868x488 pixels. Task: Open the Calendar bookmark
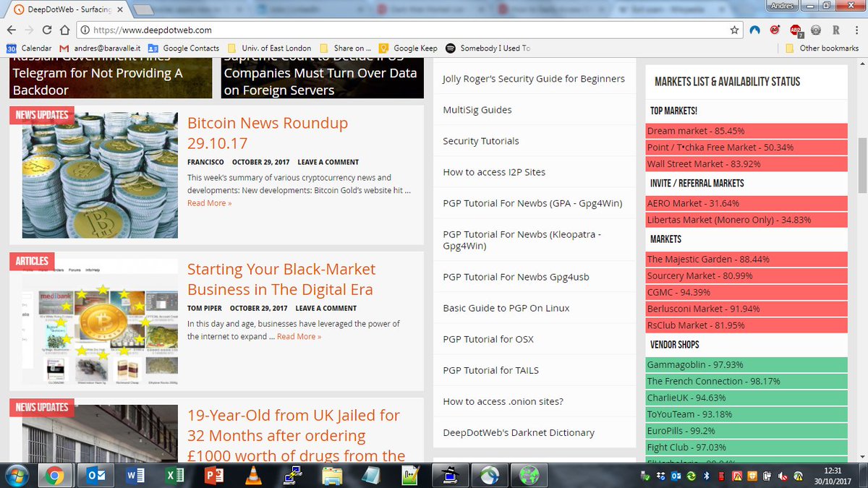click(x=29, y=48)
